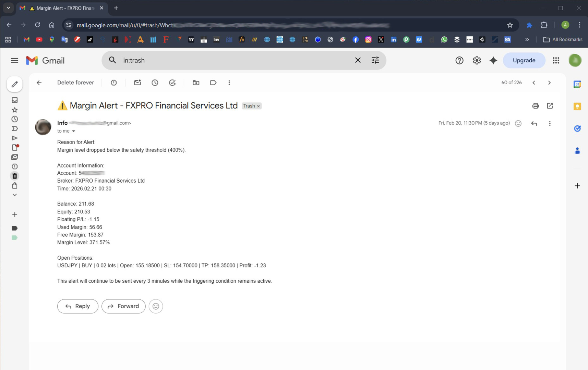The image size is (588, 370).
Task: Open Google Keep side panel
Action: point(577,107)
